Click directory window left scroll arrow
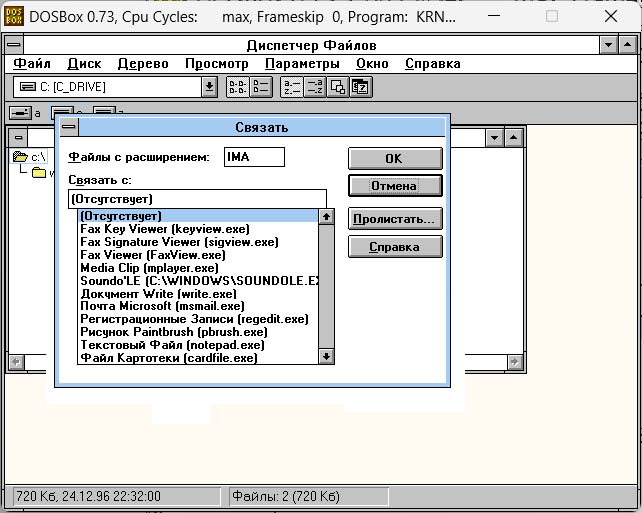The width and height of the screenshot is (642, 513). coord(17,362)
